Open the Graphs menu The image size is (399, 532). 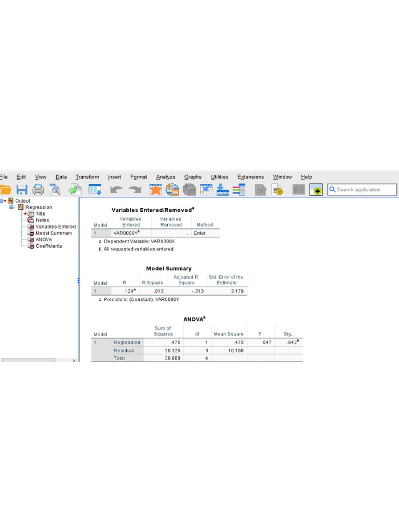click(x=193, y=177)
